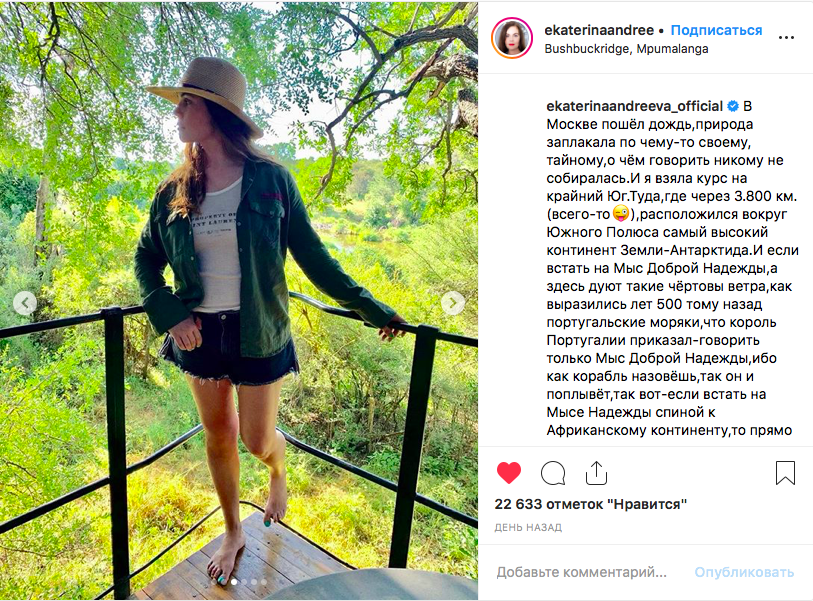Click ekaterinaandreeva_official in caption
This screenshot has width=813, height=601.
point(634,106)
